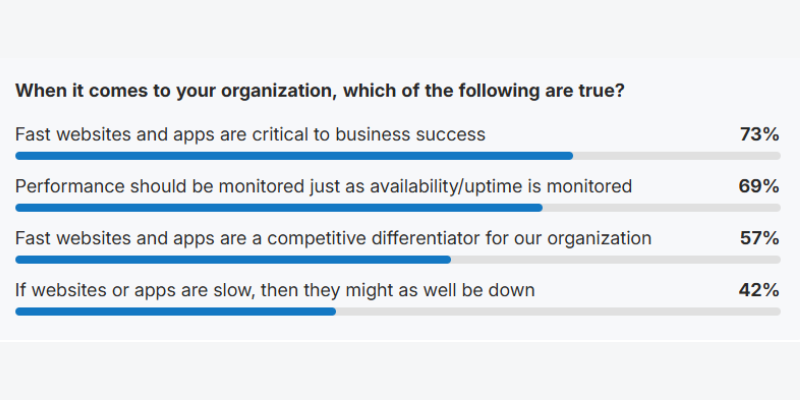This screenshot has width=800, height=400.
Task: Click the empty gray band above the chart
Action: [400, 29]
